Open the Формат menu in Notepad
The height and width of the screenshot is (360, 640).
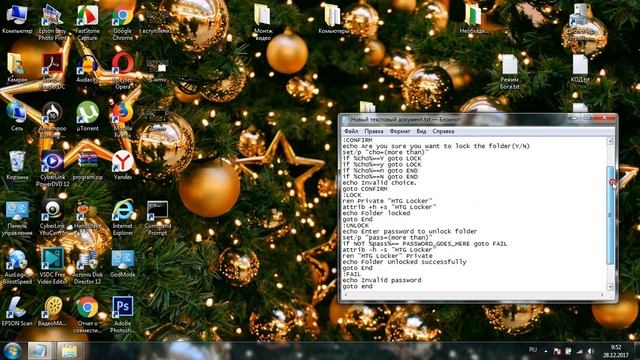coord(400,131)
